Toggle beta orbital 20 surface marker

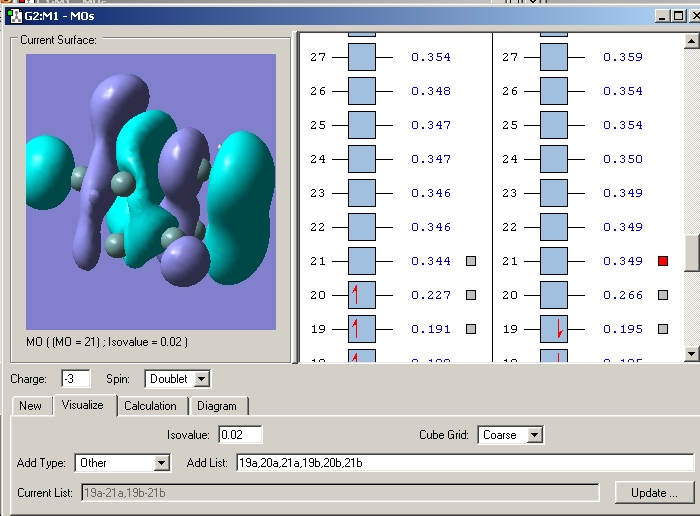tap(663, 295)
